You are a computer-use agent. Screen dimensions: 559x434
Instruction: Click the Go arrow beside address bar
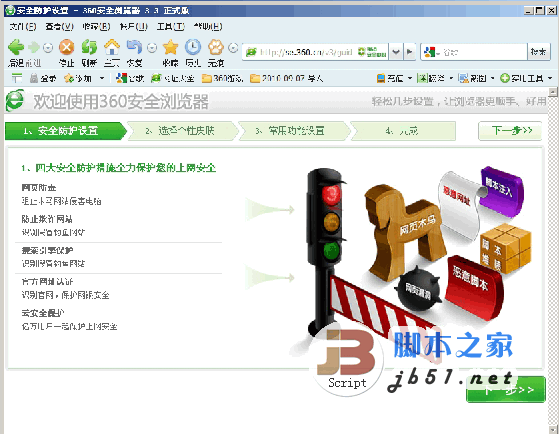[410, 52]
